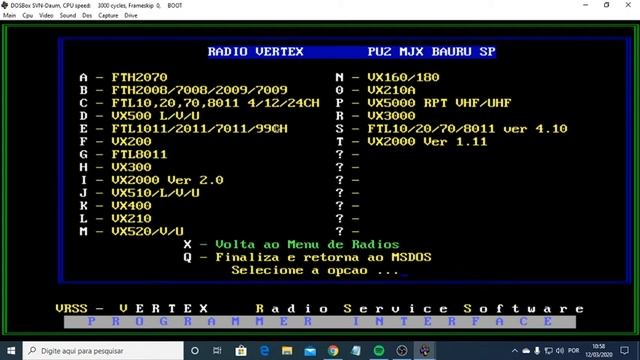Click the N - VX160/180 option
This screenshot has width=640, height=360.
pos(387,77)
